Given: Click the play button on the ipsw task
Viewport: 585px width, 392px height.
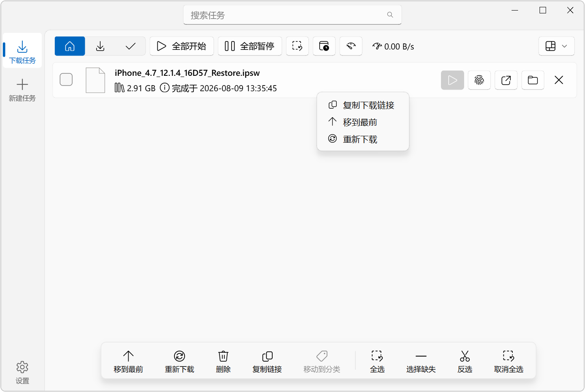Looking at the screenshot, I should (452, 80).
